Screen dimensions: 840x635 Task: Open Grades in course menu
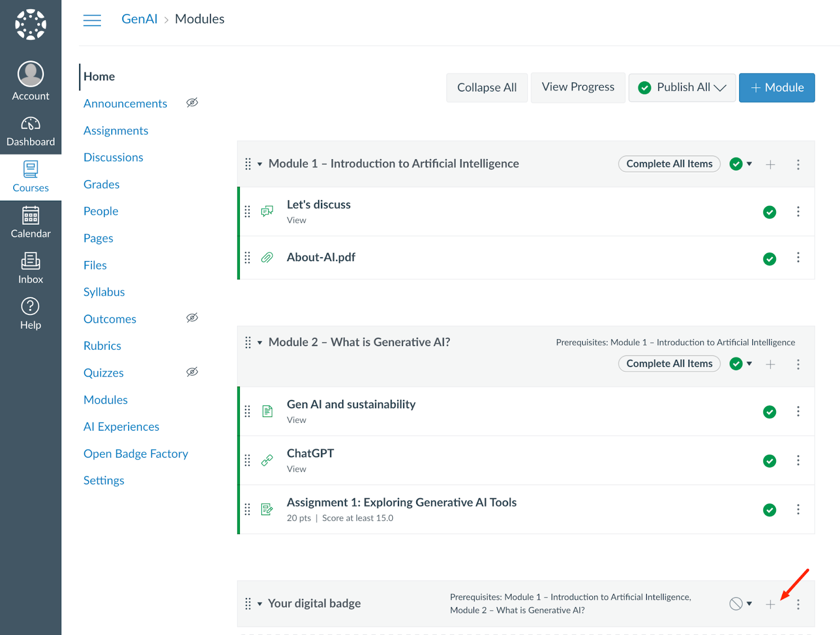101,184
